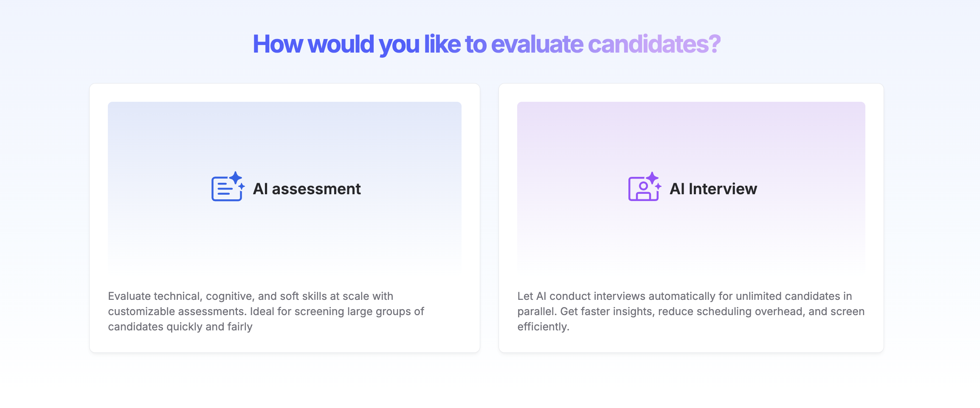
Task: Click the large purple sparkle star on interview icon
Action: [x=652, y=178]
